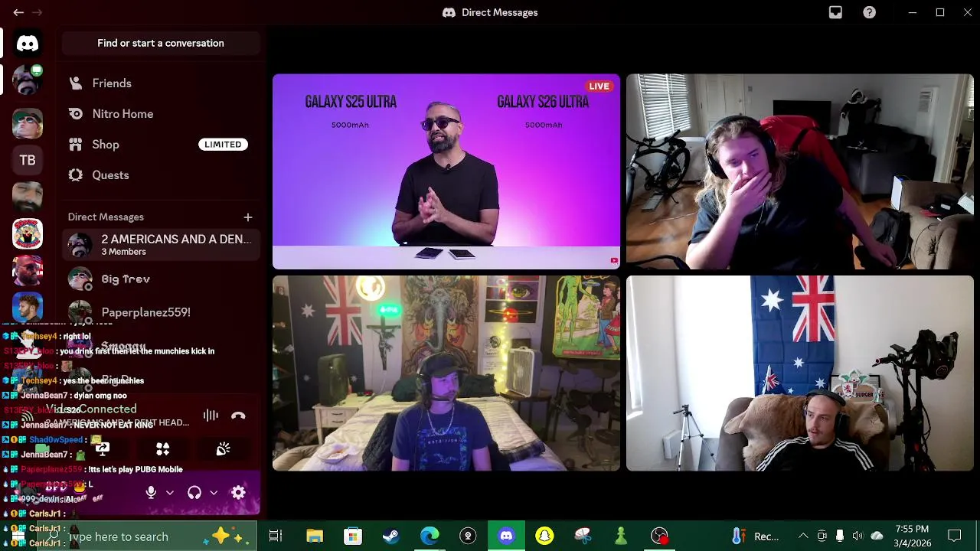Open Steam from the taskbar

(x=391, y=536)
